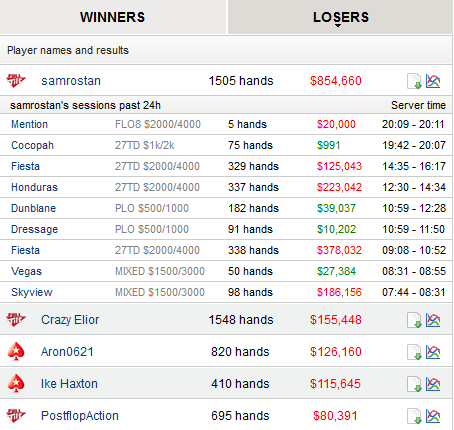
Task: Open the Aron0621 player link
Action: click(x=67, y=352)
